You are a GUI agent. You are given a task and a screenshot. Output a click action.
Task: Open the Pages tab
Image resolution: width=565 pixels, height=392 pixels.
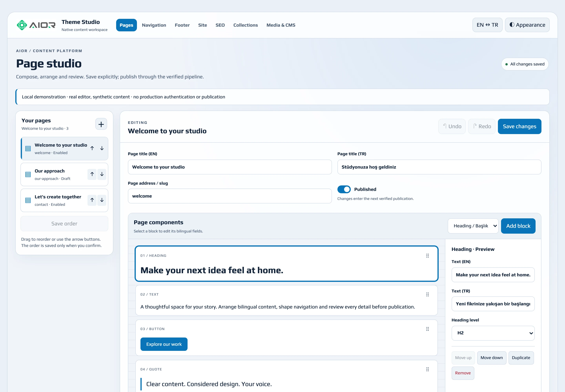pos(126,25)
